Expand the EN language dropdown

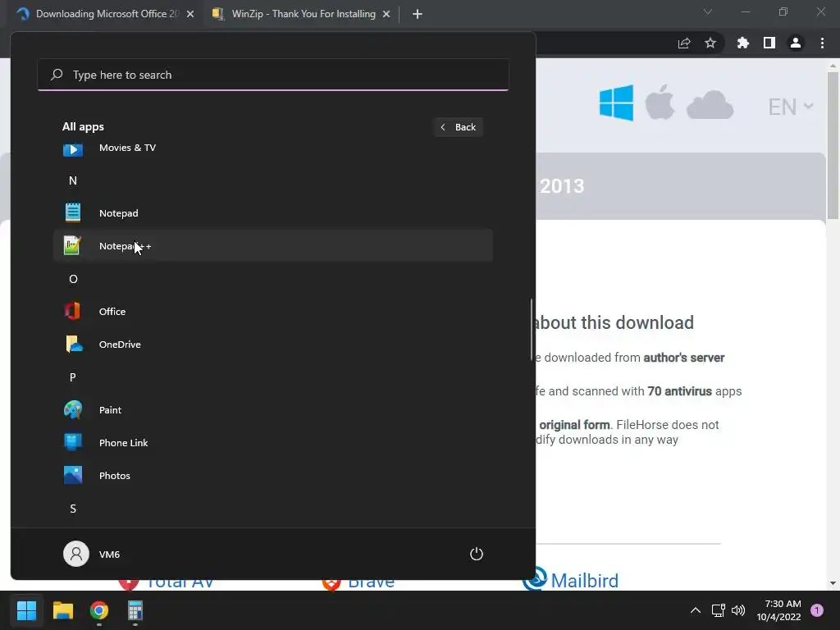pyautogui.click(x=791, y=106)
